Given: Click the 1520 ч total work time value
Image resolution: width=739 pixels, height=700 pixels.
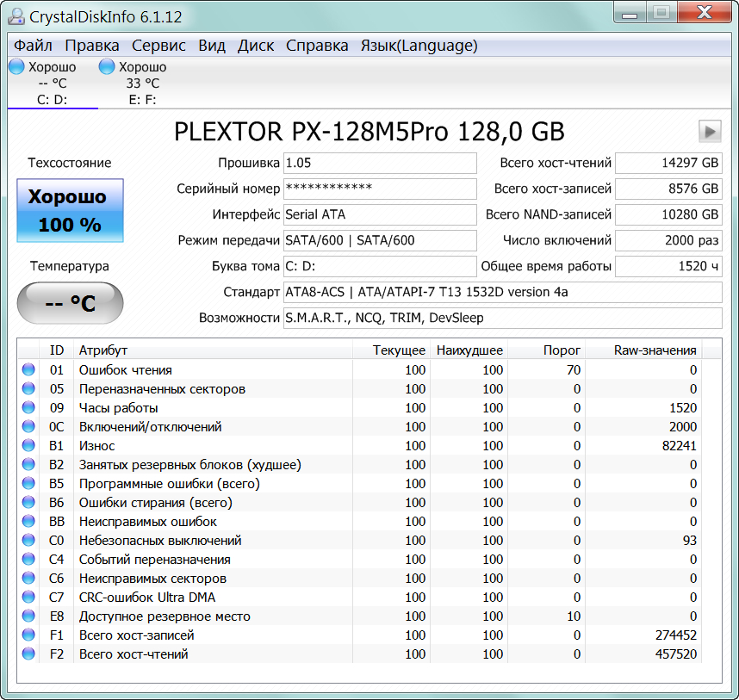Looking at the screenshot, I should [x=668, y=267].
